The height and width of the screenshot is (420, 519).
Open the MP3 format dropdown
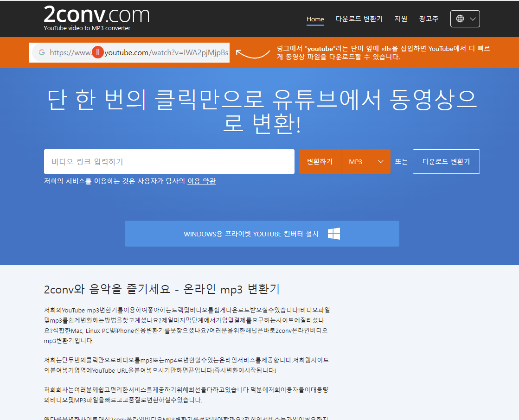click(x=366, y=161)
